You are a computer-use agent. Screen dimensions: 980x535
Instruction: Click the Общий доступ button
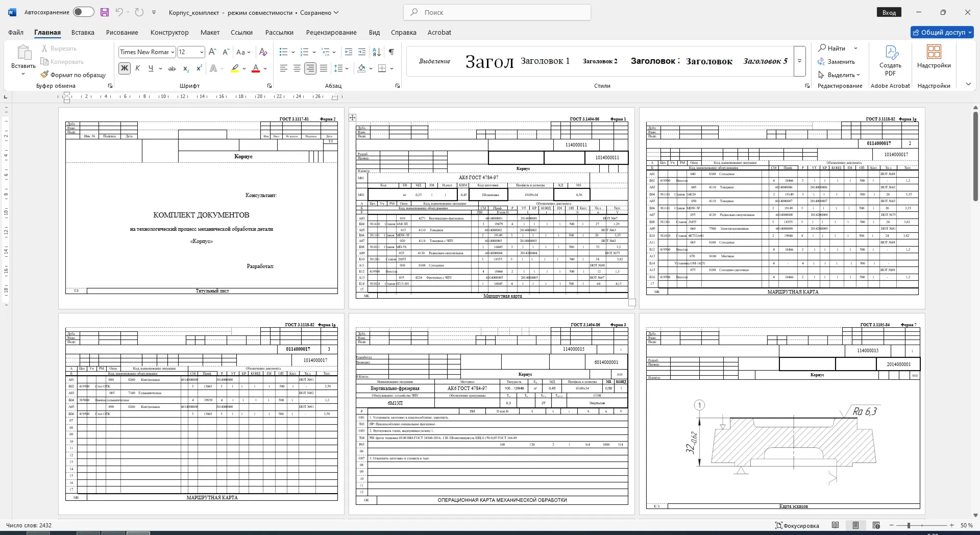click(x=942, y=32)
